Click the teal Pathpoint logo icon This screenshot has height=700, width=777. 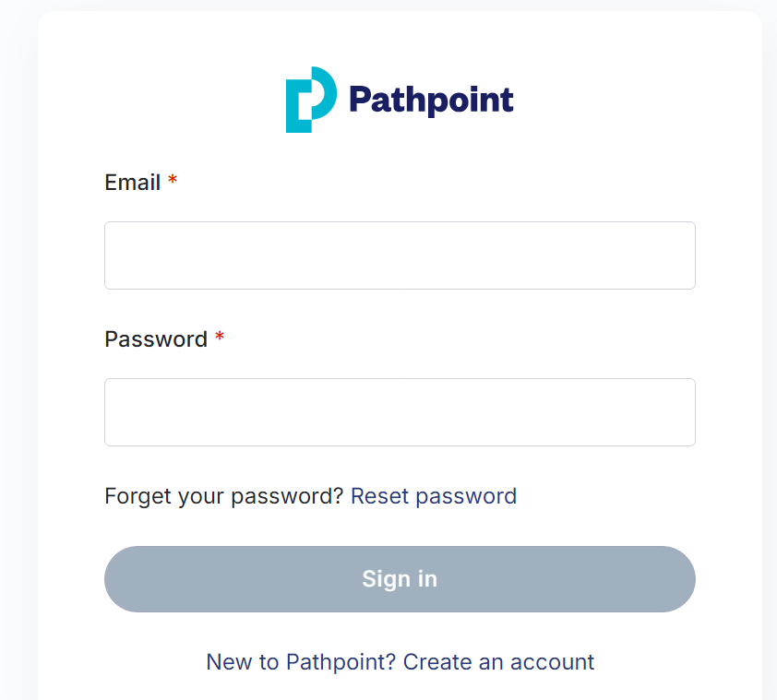(x=310, y=100)
